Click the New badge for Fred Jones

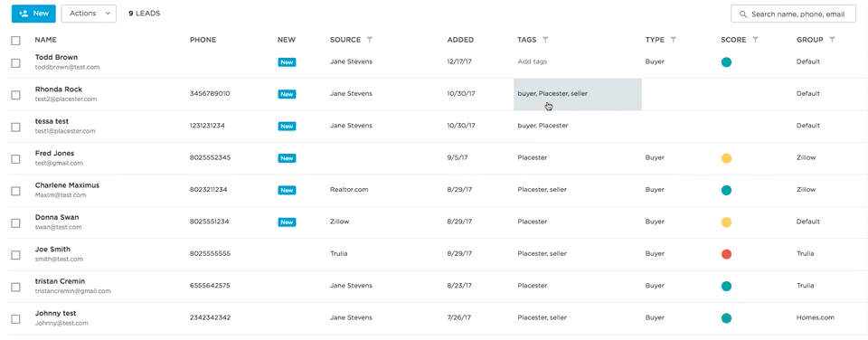point(287,158)
